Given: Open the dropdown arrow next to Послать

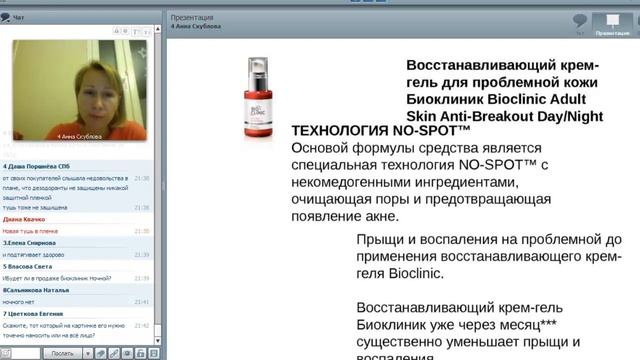Looking at the screenshot, I should 87,353.
